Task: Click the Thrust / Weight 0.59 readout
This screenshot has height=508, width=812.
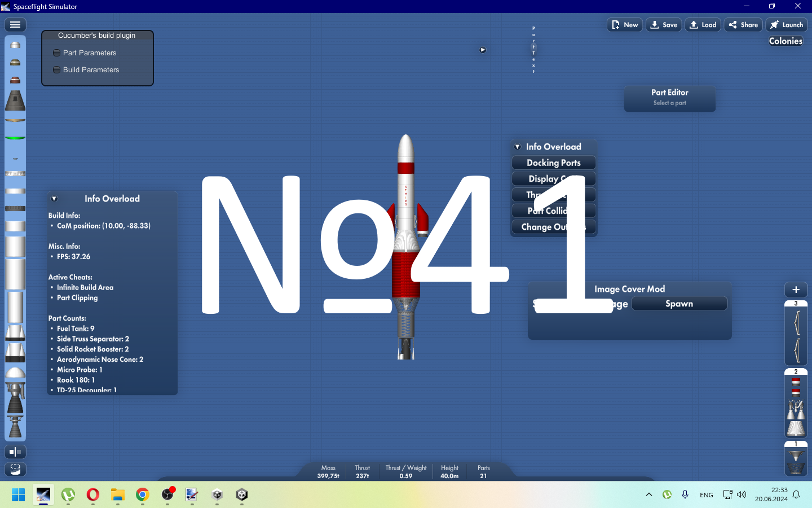Action: (x=406, y=472)
